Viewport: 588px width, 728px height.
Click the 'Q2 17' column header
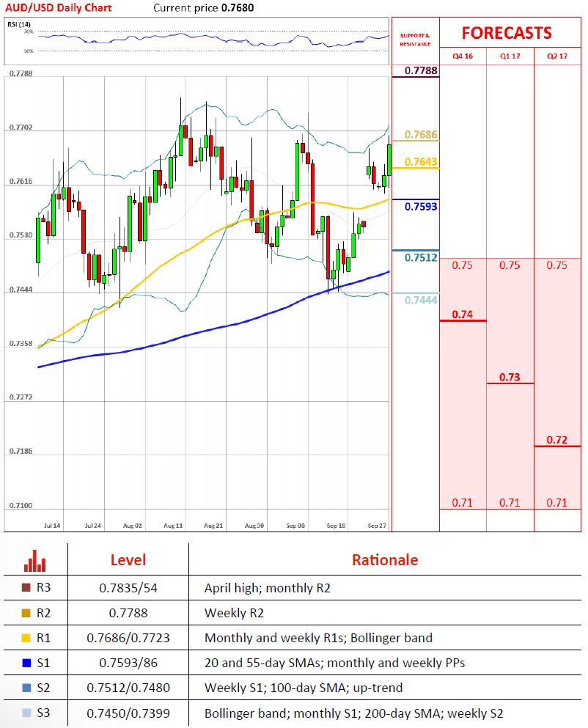[557, 56]
